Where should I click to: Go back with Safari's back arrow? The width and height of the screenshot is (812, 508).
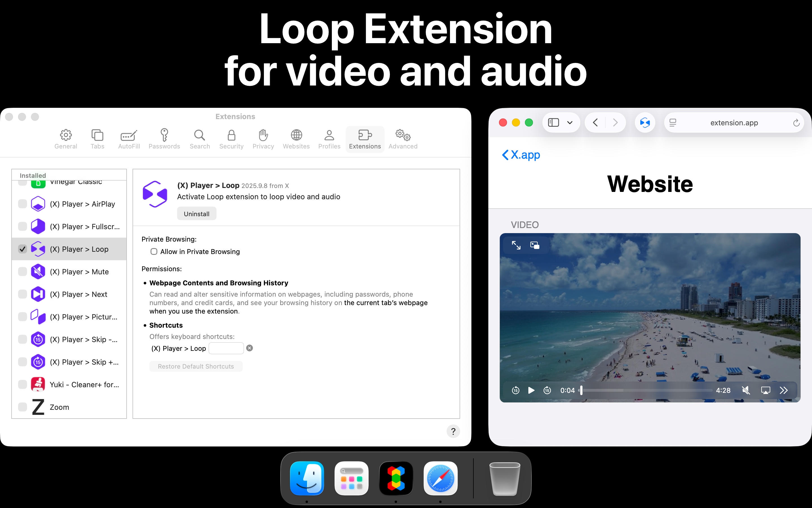[595, 123]
